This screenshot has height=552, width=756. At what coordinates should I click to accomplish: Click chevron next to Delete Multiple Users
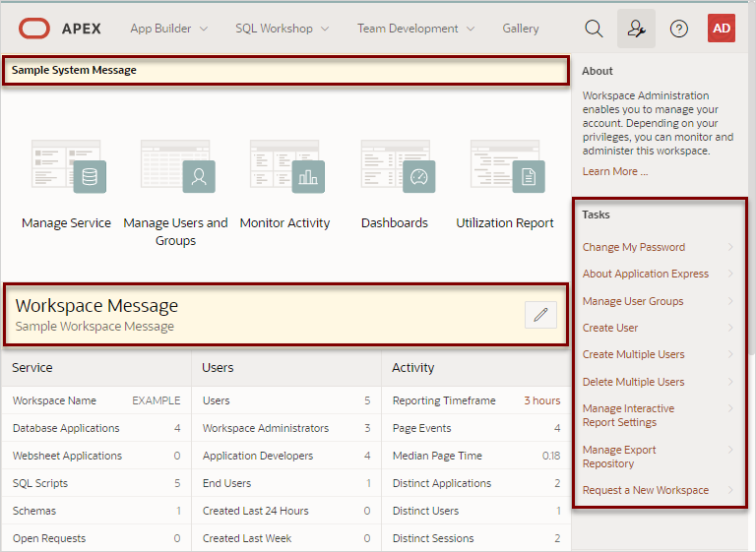pos(730,382)
